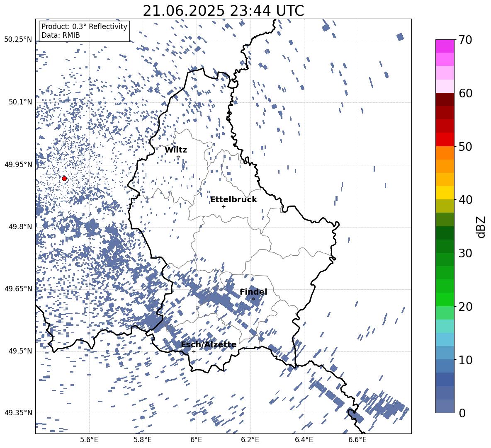Click the Findel station label
The width and height of the screenshot is (491, 448).
tap(253, 292)
